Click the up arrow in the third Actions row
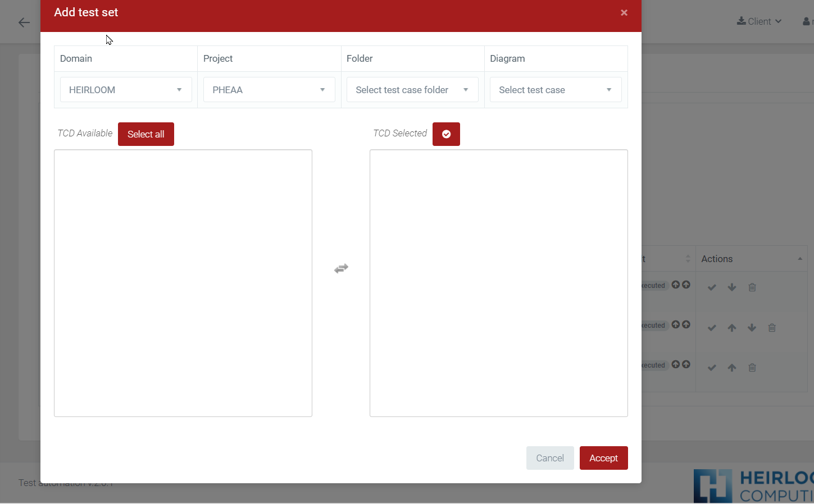The image size is (814, 504). pos(731,368)
